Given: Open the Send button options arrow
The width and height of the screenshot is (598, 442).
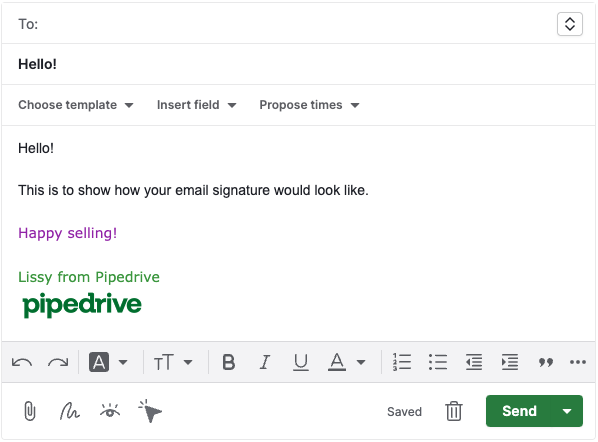Looking at the screenshot, I should (567, 411).
